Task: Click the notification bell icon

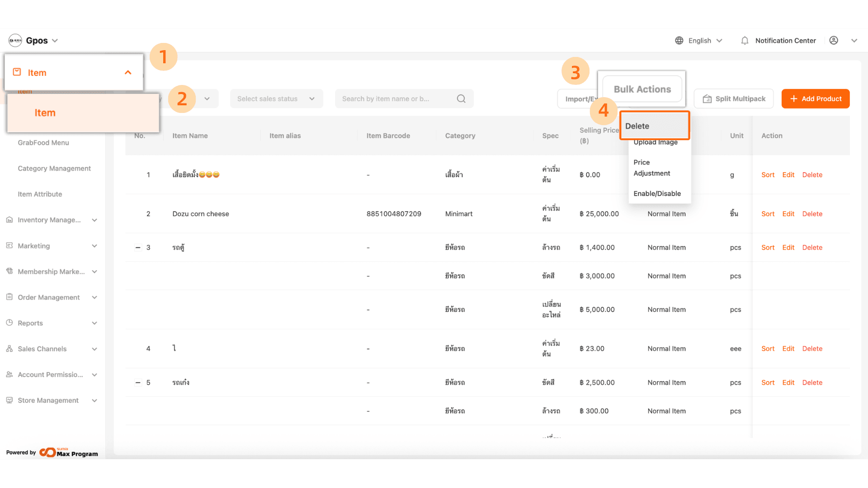Action: pos(745,41)
